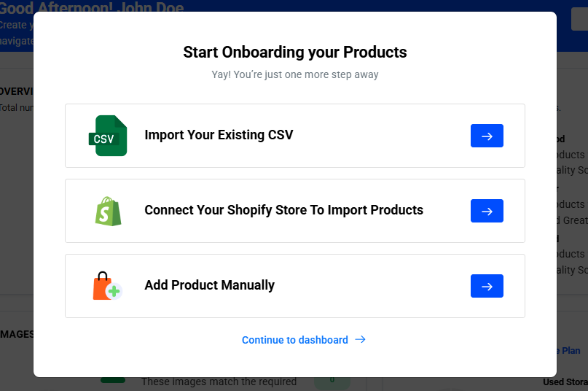Select the Add Product Manually text
The image size is (588, 391).
(209, 285)
